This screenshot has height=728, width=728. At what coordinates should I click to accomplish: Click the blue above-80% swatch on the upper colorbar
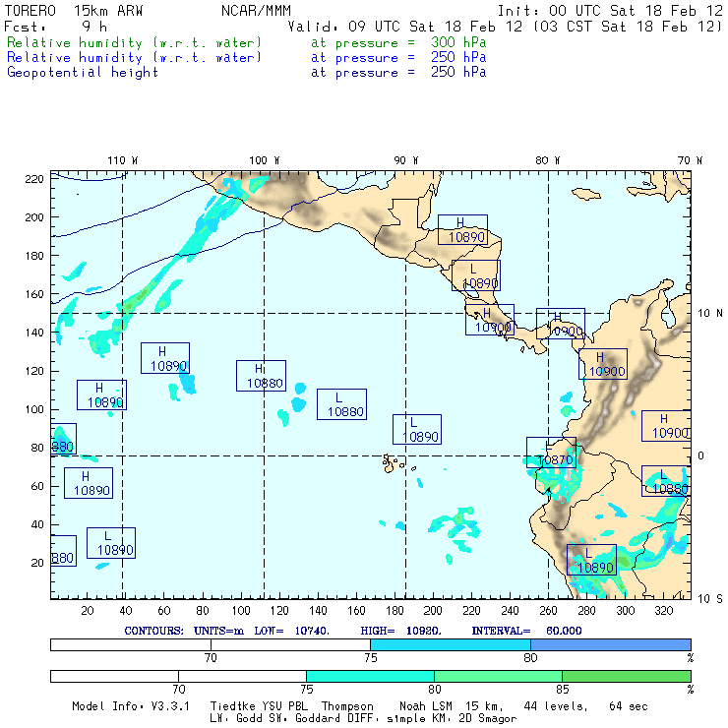tap(611, 644)
